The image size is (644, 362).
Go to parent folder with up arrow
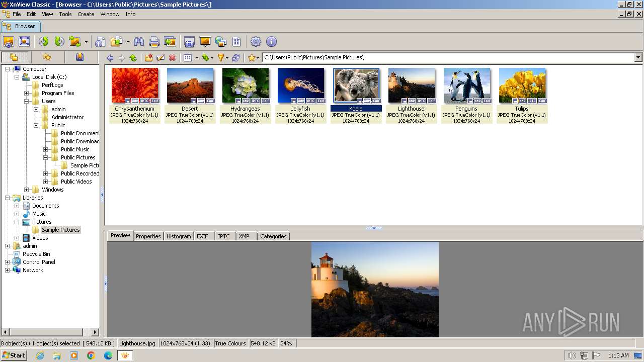133,58
